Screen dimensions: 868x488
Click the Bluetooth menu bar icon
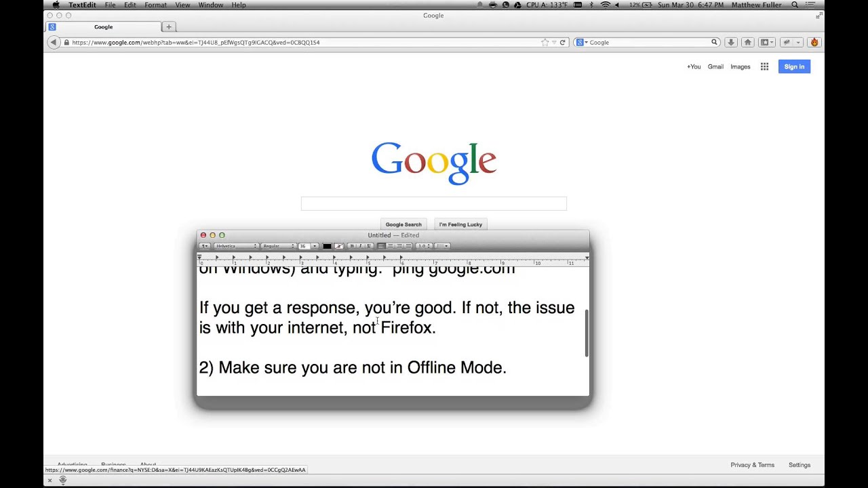591,5
